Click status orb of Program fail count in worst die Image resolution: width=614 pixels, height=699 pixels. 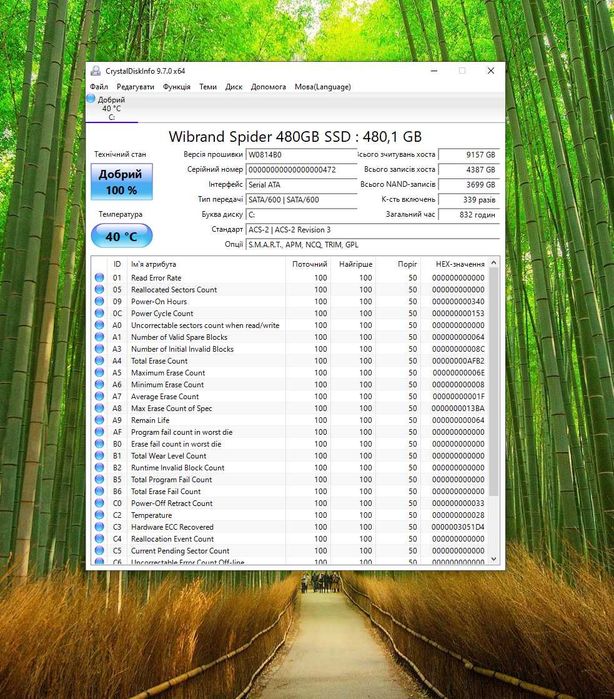tap(99, 432)
